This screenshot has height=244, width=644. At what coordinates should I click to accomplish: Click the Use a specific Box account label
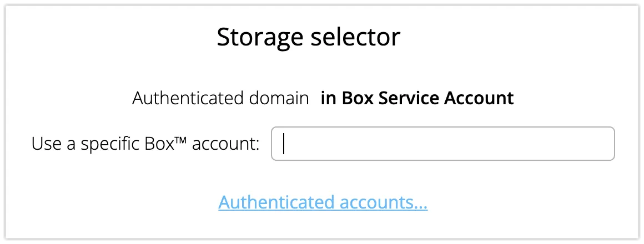coord(145,144)
